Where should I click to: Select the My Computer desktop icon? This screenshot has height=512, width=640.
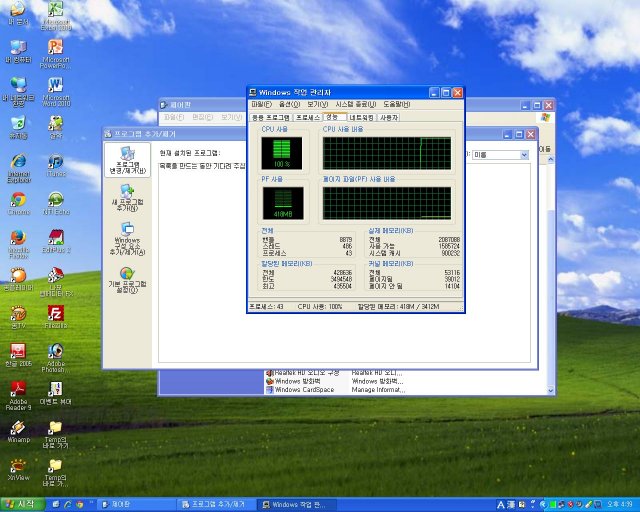coord(18,52)
